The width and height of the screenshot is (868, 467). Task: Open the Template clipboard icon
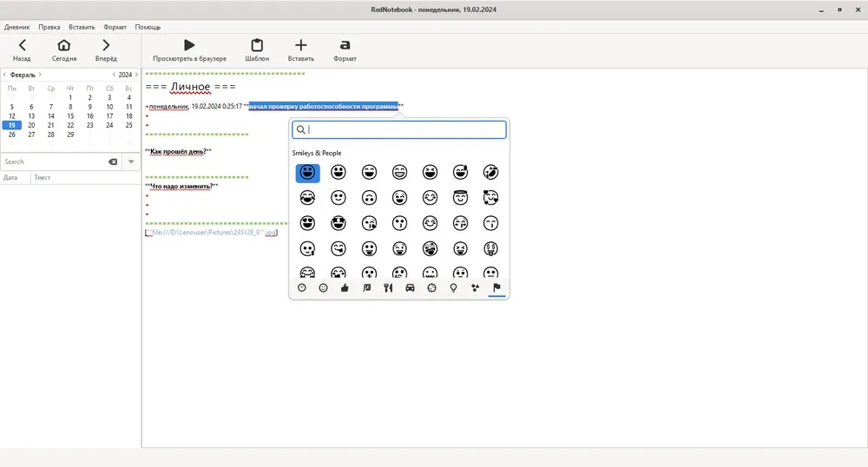(x=257, y=45)
